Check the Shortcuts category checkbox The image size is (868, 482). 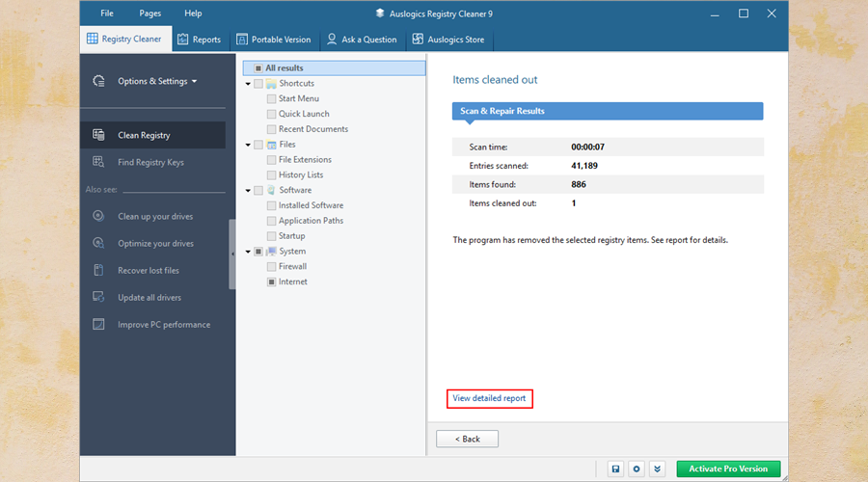258,84
